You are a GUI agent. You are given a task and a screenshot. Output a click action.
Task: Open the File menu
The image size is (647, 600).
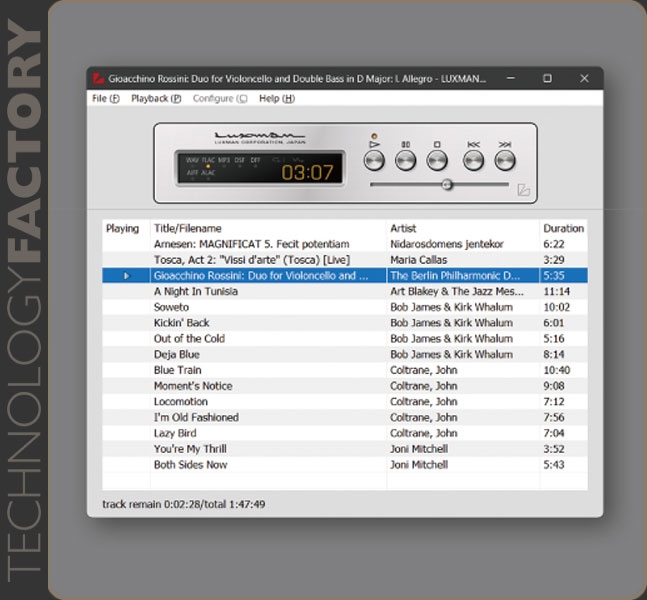106,99
